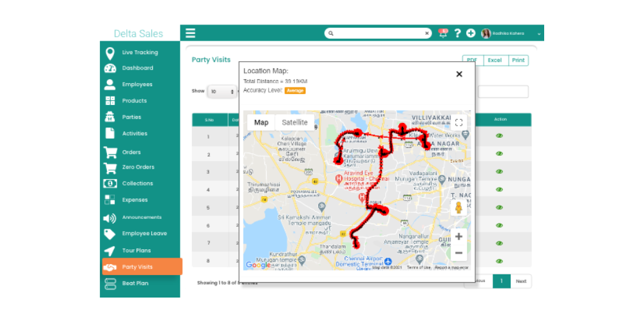View row 7 details eye icon

(x=500, y=243)
